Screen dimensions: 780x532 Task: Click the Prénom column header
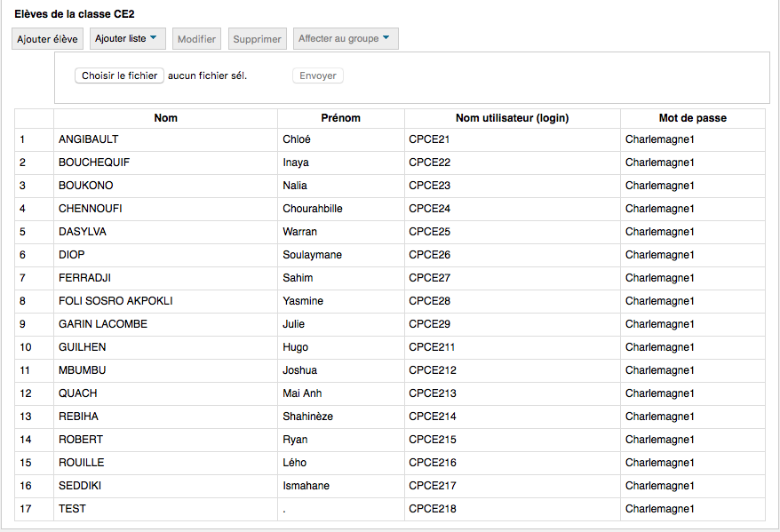coord(340,118)
